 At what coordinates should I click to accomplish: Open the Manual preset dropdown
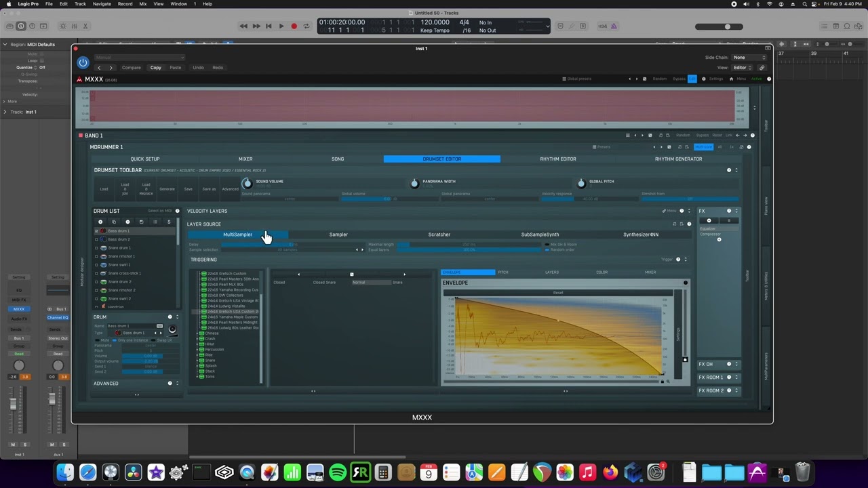click(x=139, y=58)
